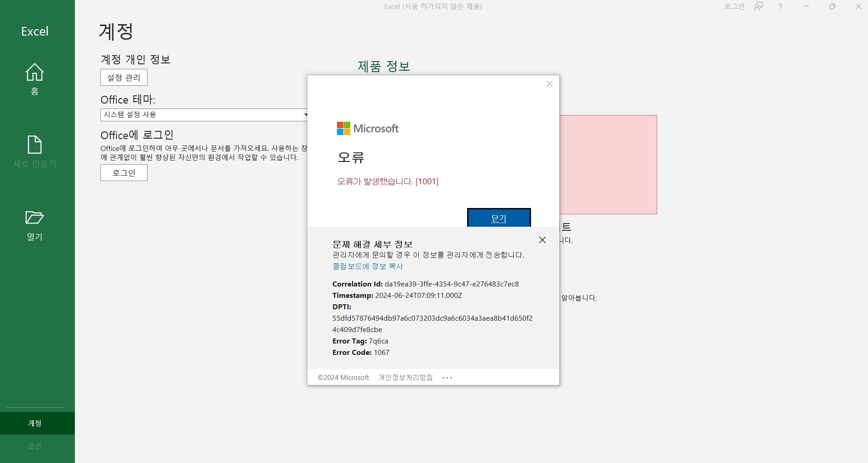The height and width of the screenshot is (463, 868).
Task: Close the Microsoft error dialog with X
Action: (x=550, y=83)
